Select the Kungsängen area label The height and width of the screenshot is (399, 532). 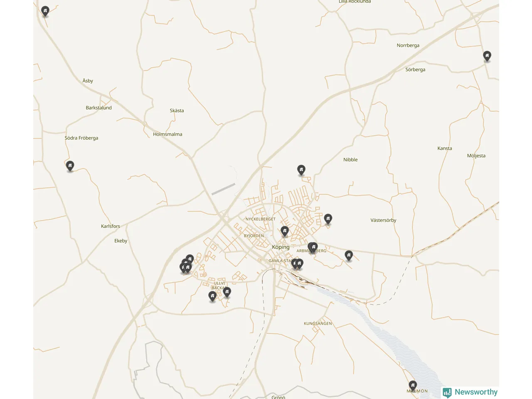point(318,323)
